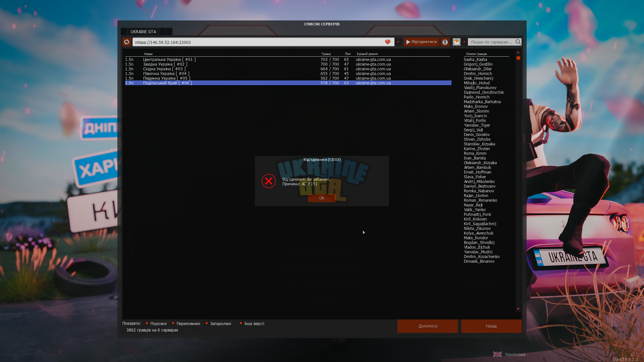The height and width of the screenshot is (362, 644).
Task: Open the Українська language selector
Action: click(x=515, y=354)
